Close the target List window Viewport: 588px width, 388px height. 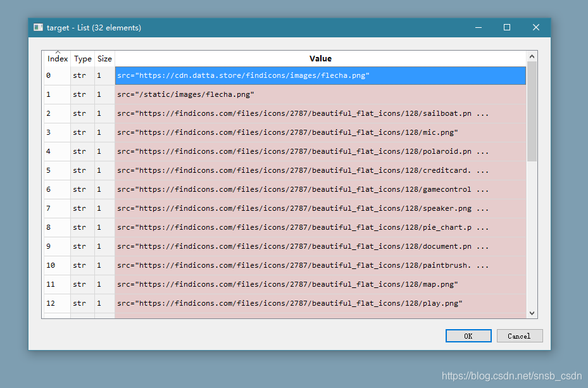(536, 27)
